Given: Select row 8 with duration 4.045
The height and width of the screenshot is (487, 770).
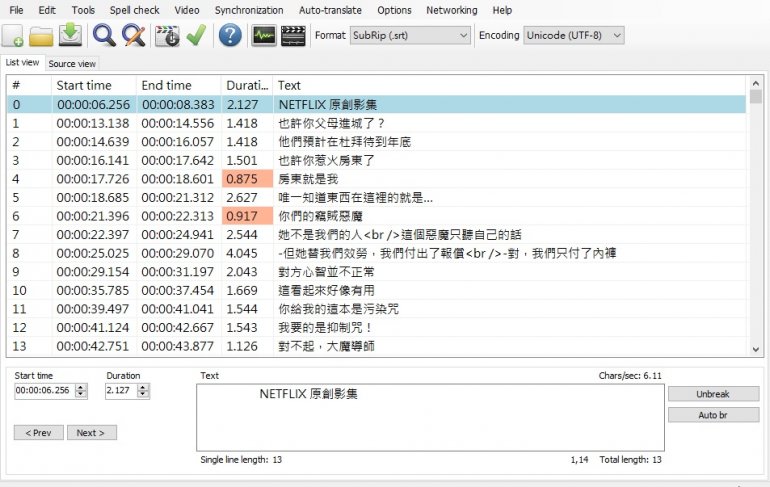Looking at the screenshot, I should click(x=376, y=253).
